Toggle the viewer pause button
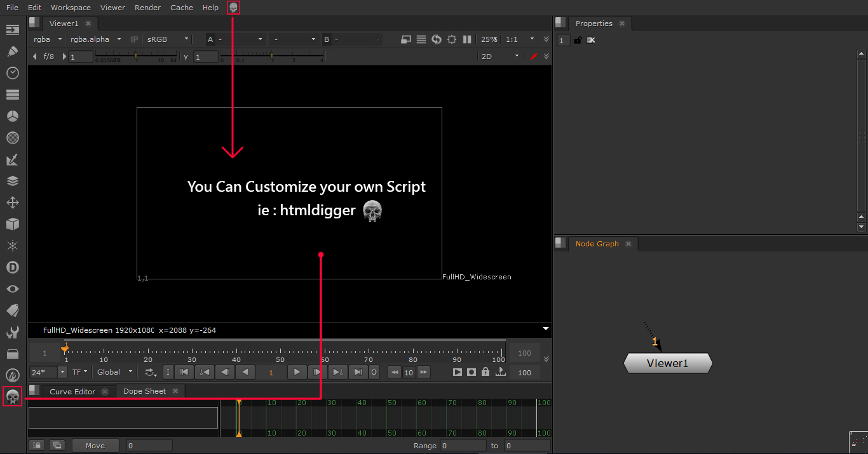The image size is (868, 454). [x=467, y=39]
